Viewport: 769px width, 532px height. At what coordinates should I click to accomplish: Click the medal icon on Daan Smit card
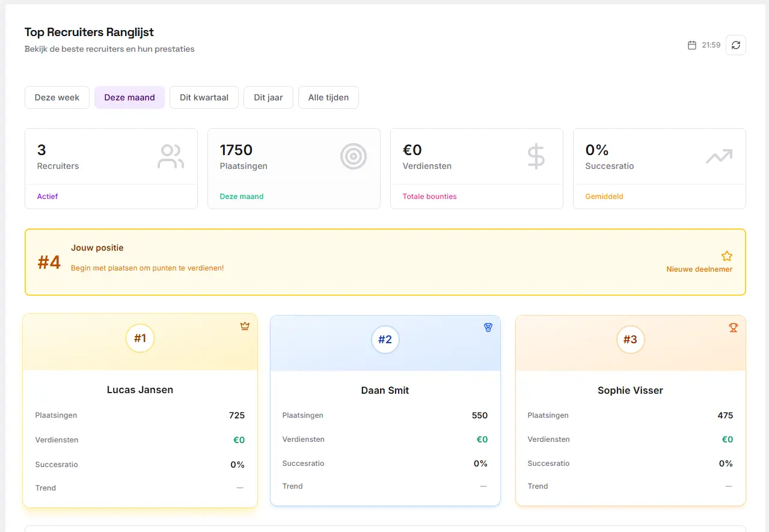[488, 328]
